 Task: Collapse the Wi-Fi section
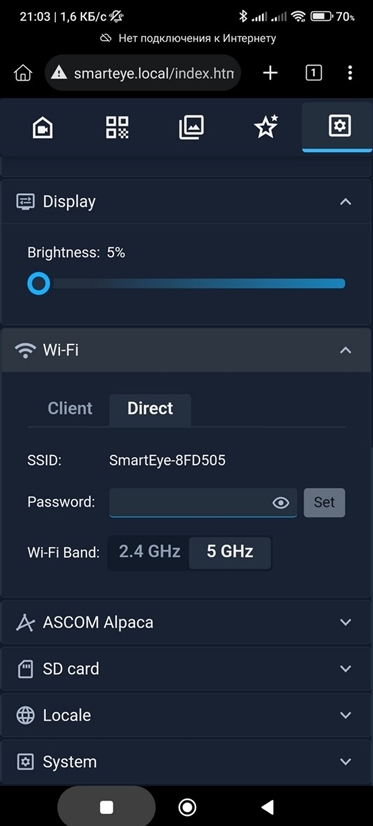[346, 350]
